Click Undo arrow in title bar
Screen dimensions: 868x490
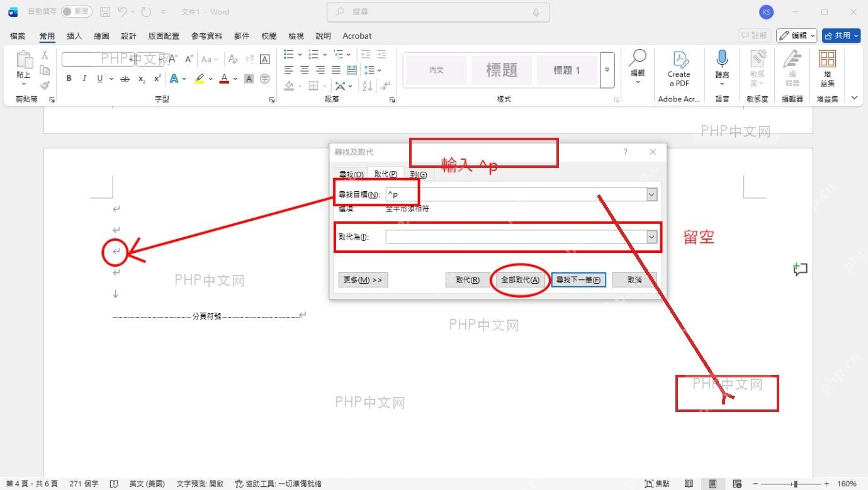click(x=123, y=11)
